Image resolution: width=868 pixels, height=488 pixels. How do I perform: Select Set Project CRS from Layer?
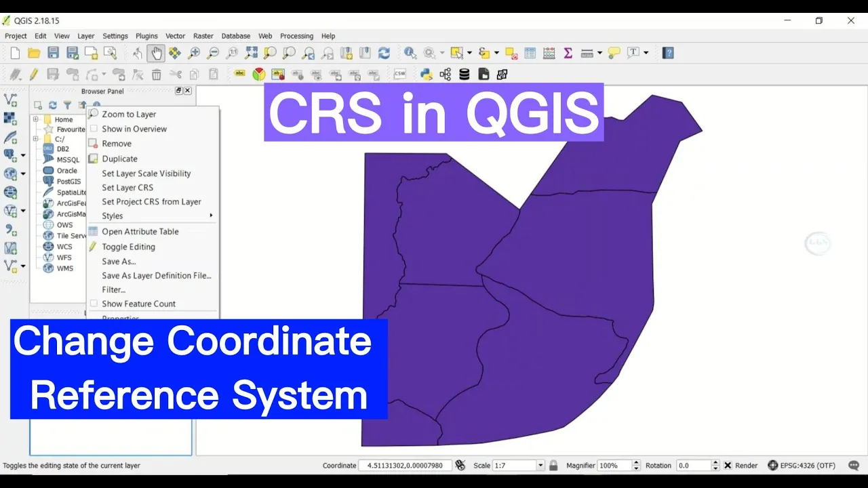pyautogui.click(x=151, y=201)
